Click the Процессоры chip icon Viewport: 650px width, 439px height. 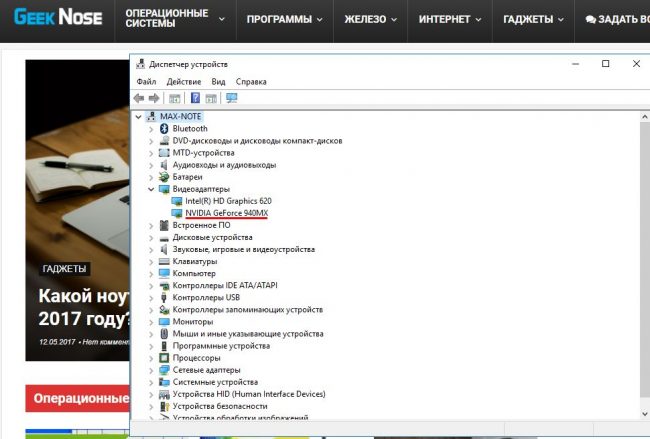click(x=164, y=358)
